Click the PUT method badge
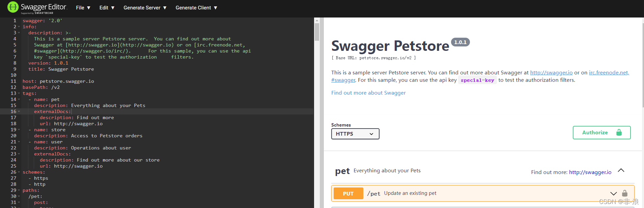 point(348,194)
